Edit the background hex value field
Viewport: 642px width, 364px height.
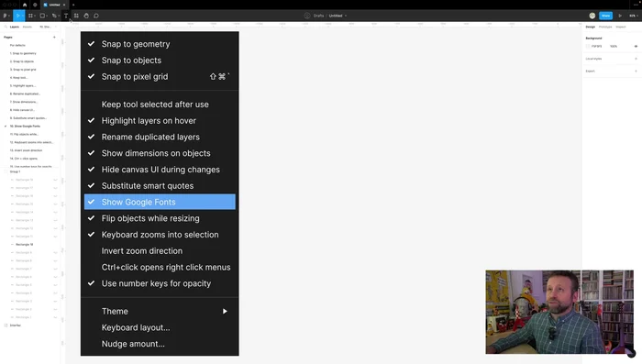(596, 46)
